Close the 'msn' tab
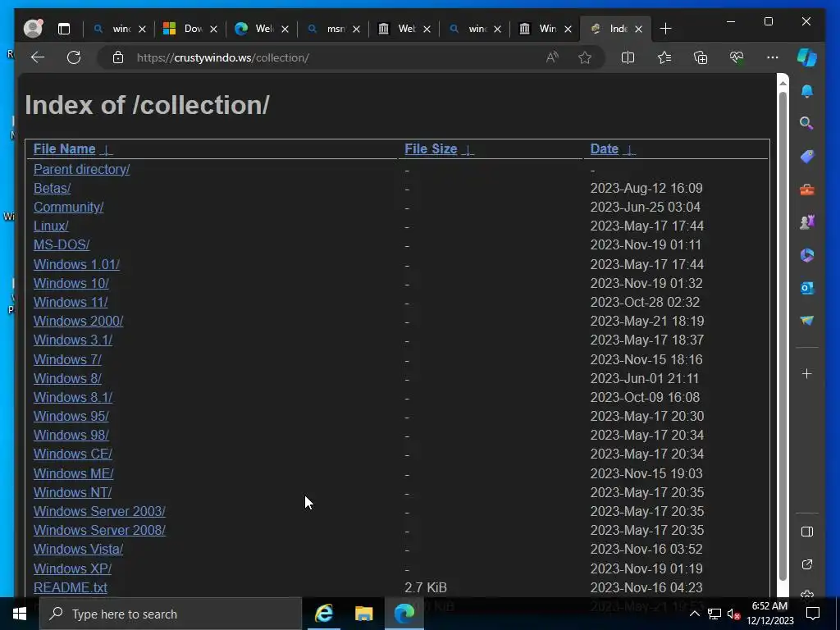Viewport: 840px width, 630px height. (x=356, y=29)
